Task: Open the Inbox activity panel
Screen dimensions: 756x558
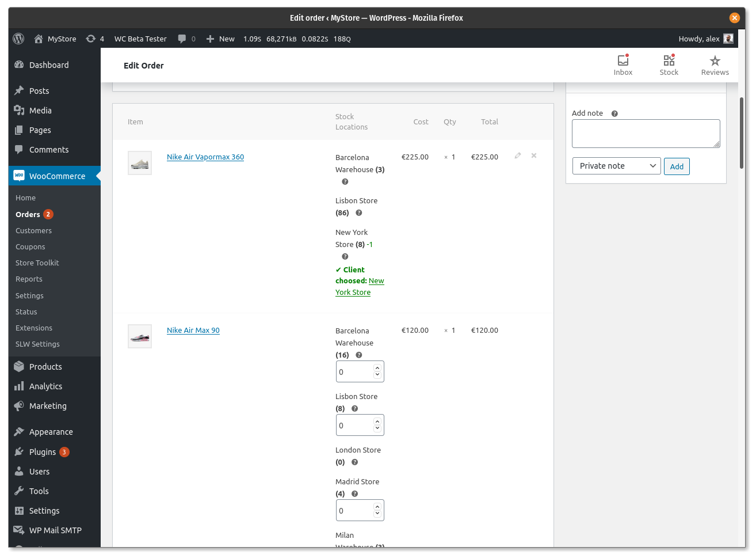Action: [623, 65]
